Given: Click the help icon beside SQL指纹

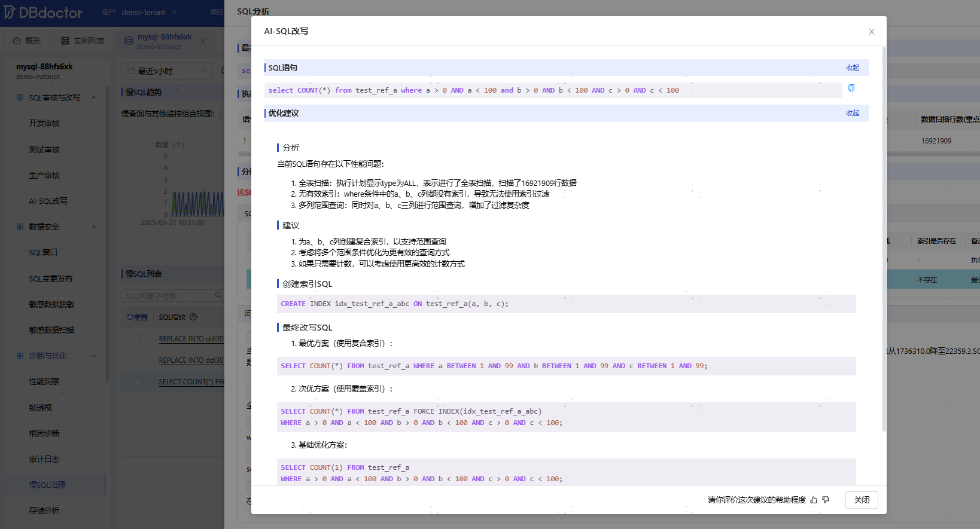Looking at the screenshot, I should pyautogui.click(x=193, y=317).
